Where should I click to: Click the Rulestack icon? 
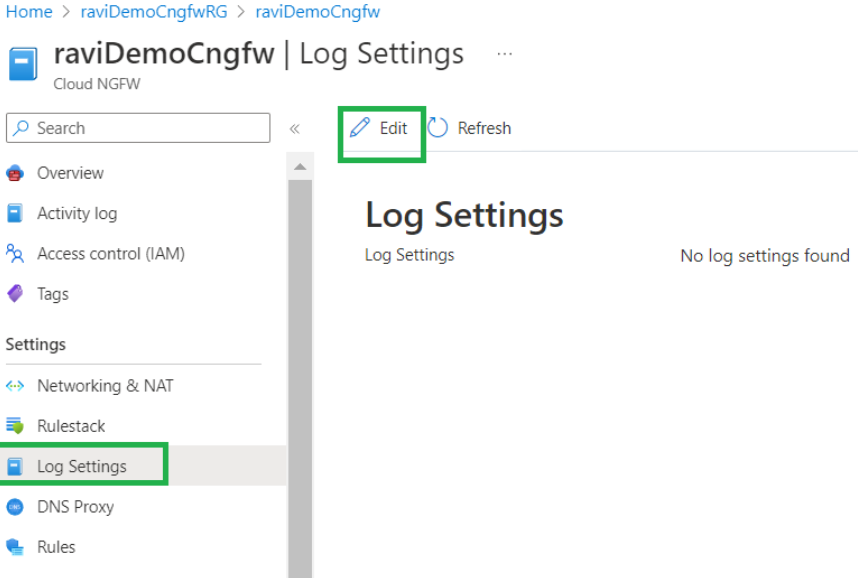[15, 426]
